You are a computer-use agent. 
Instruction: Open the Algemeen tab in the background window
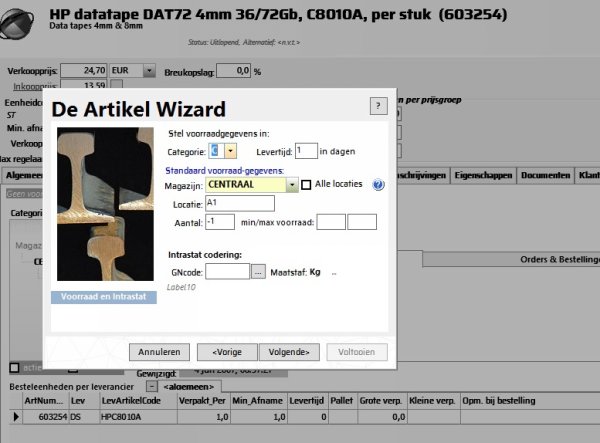22,175
